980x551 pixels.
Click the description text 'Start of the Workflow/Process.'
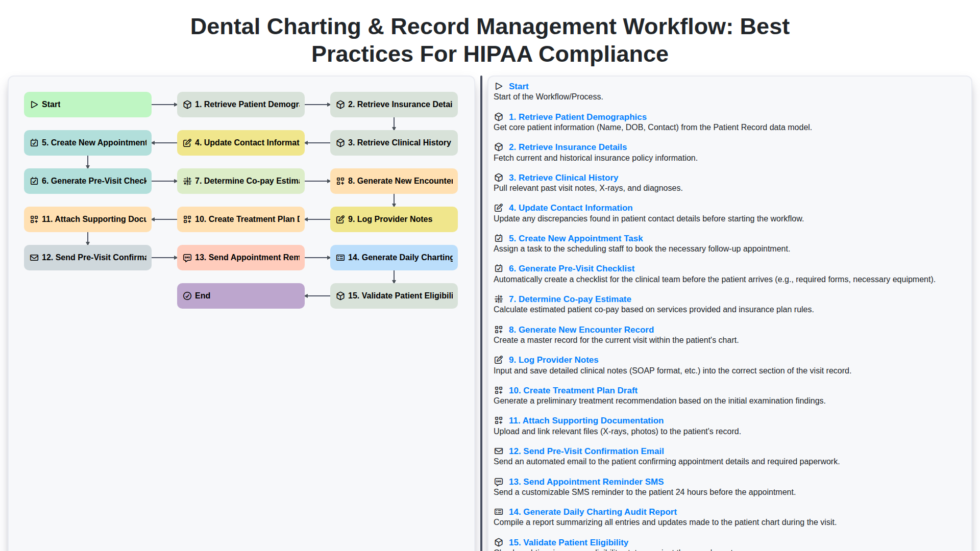(x=548, y=97)
